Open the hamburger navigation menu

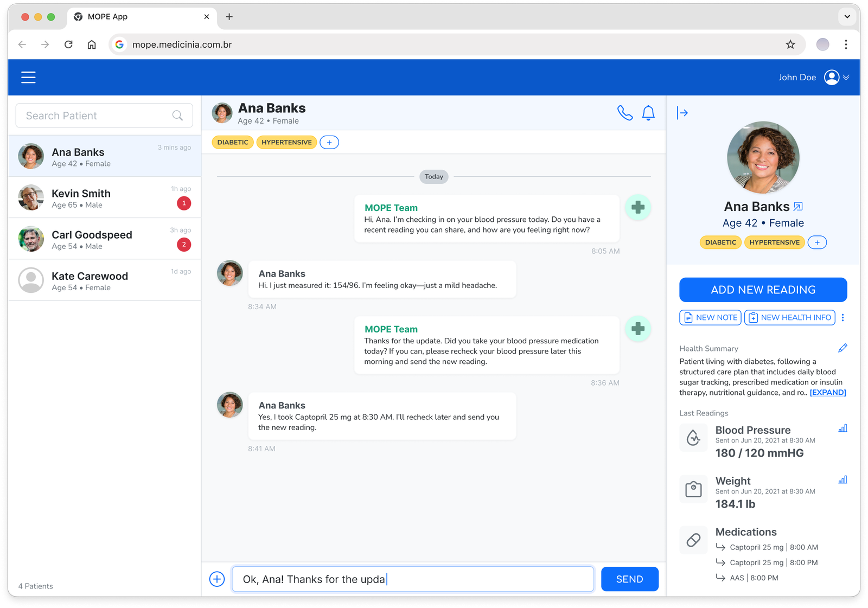[x=28, y=78]
